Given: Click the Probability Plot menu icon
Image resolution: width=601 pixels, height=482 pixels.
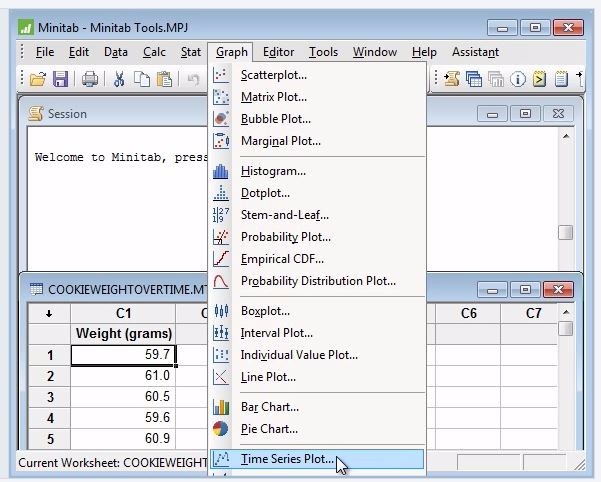Looking at the screenshot, I should pos(221,237).
